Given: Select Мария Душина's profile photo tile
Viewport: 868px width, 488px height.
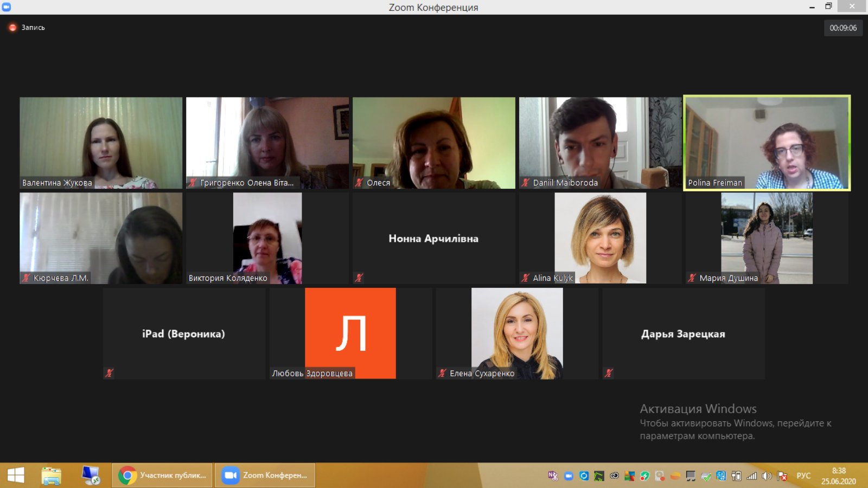Looking at the screenshot, I should pos(767,239).
